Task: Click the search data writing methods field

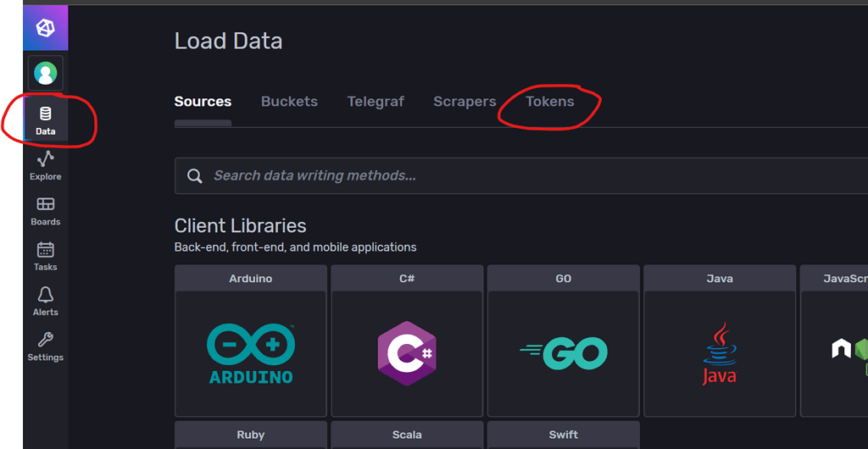Action: coord(521,176)
